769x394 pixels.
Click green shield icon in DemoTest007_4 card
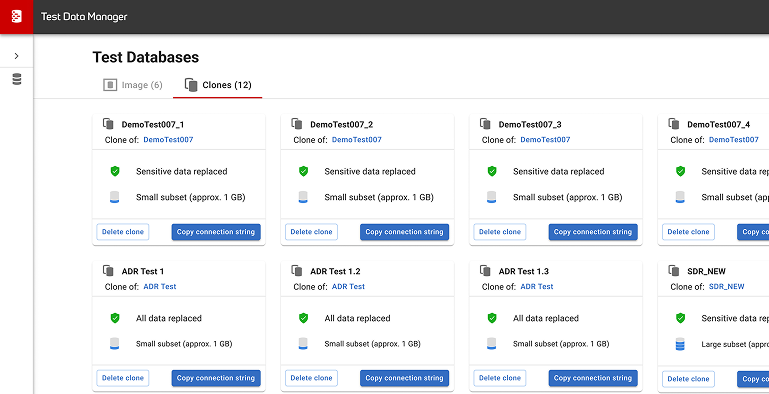click(680, 171)
